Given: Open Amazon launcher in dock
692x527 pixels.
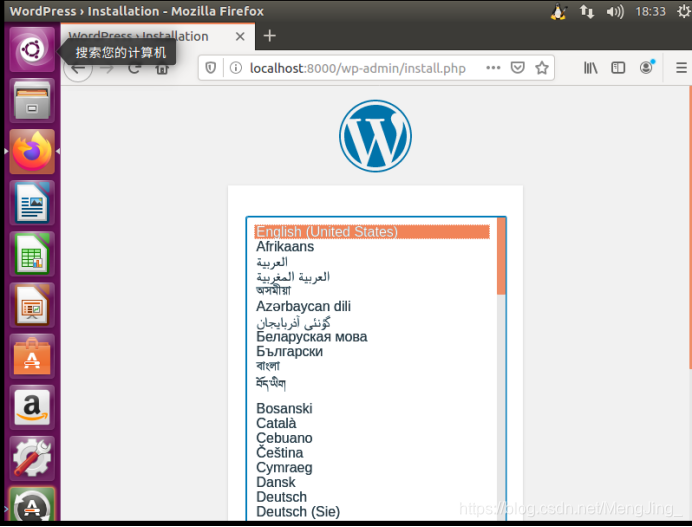Looking at the screenshot, I should tap(32, 407).
